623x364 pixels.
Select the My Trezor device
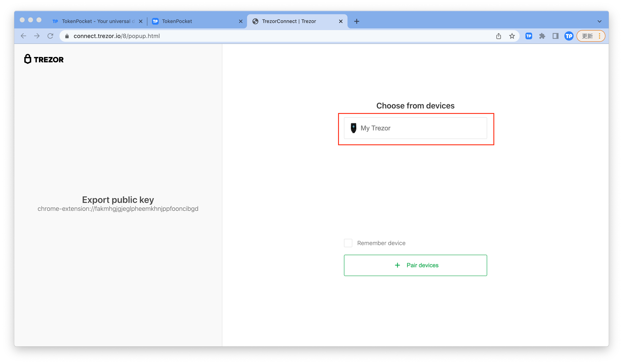click(415, 128)
